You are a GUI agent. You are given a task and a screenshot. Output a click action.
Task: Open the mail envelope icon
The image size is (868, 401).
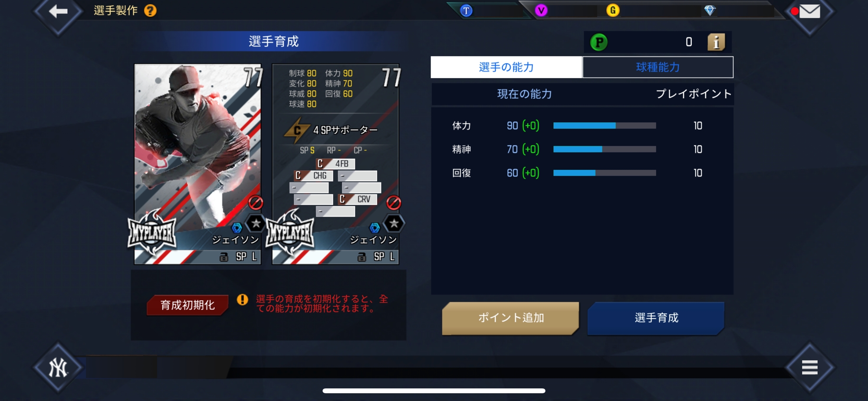(809, 11)
